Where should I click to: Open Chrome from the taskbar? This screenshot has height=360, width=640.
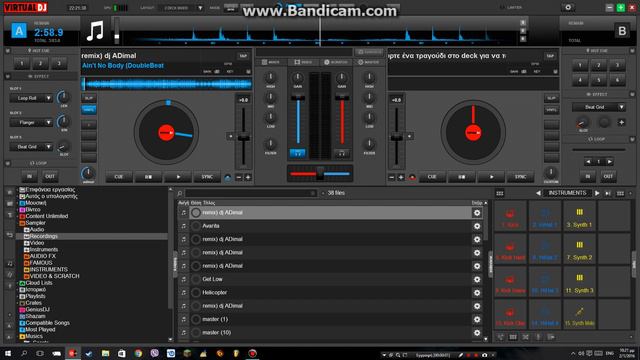(138, 353)
